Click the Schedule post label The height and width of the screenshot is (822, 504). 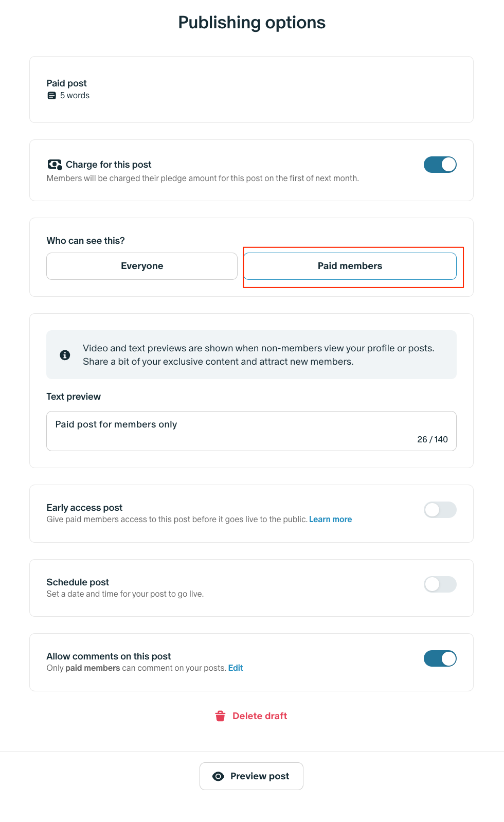coord(78,582)
